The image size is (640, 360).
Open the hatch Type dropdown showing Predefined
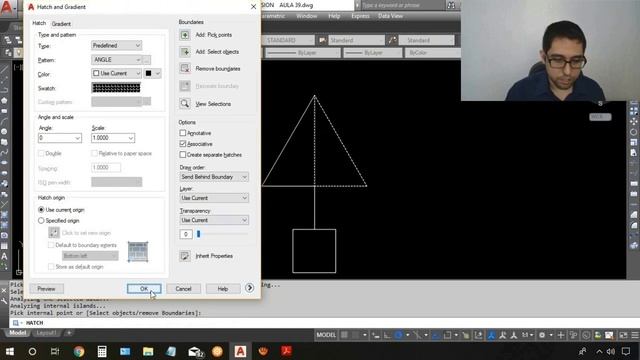[116, 45]
